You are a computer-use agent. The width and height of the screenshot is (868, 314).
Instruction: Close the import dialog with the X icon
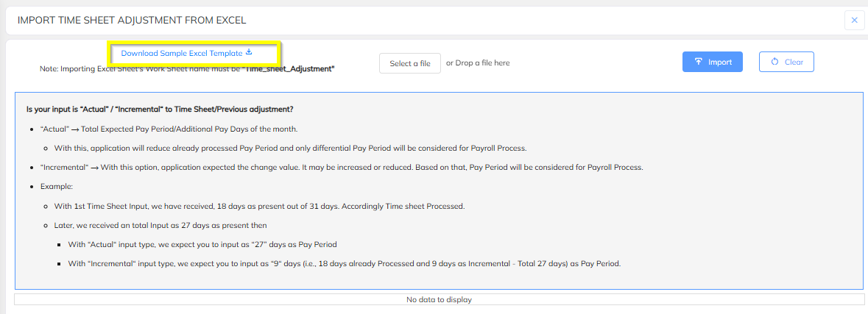pyautogui.click(x=854, y=20)
